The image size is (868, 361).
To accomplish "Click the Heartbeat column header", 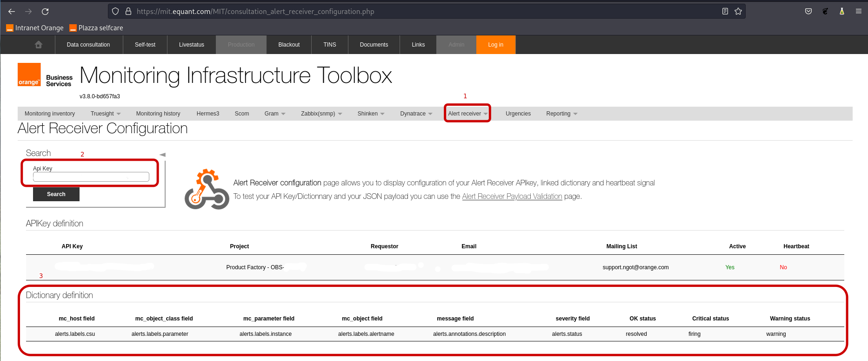I will (x=796, y=246).
